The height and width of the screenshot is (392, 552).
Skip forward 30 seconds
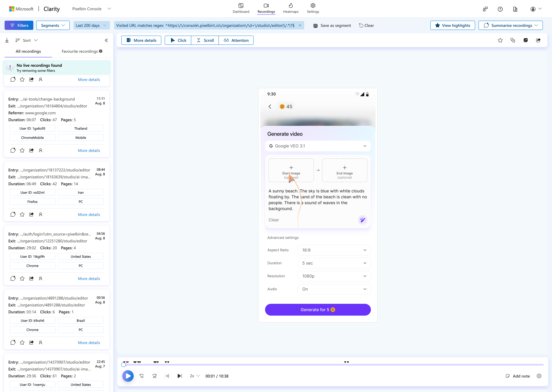coord(154,376)
